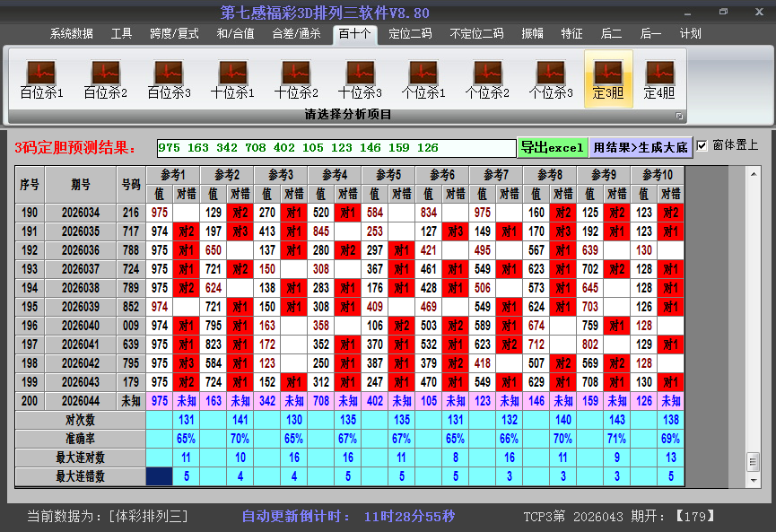This screenshot has width=776, height=532.
Task: Select the 百位杀3 ribbon icon
Action: pos(169,79)
